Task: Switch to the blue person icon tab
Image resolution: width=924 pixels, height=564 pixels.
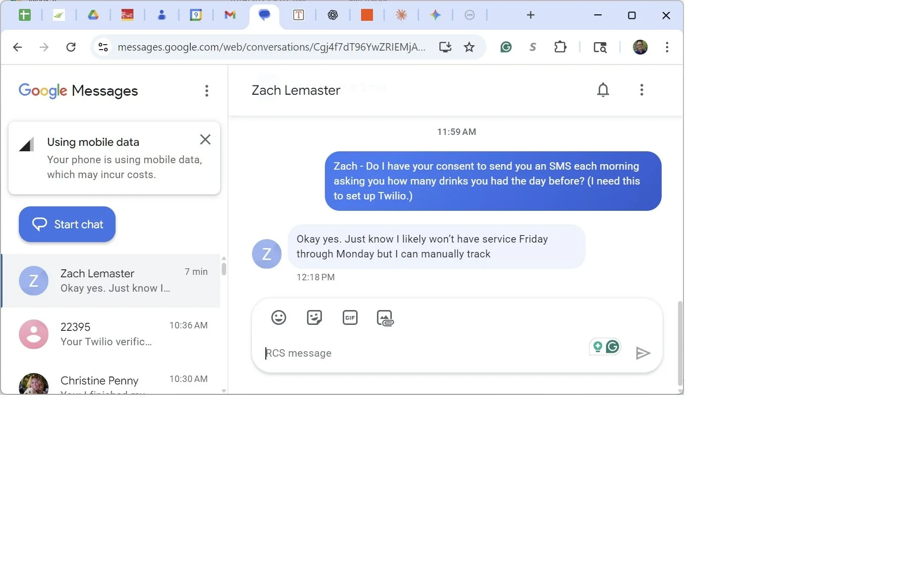Action: 162,15
